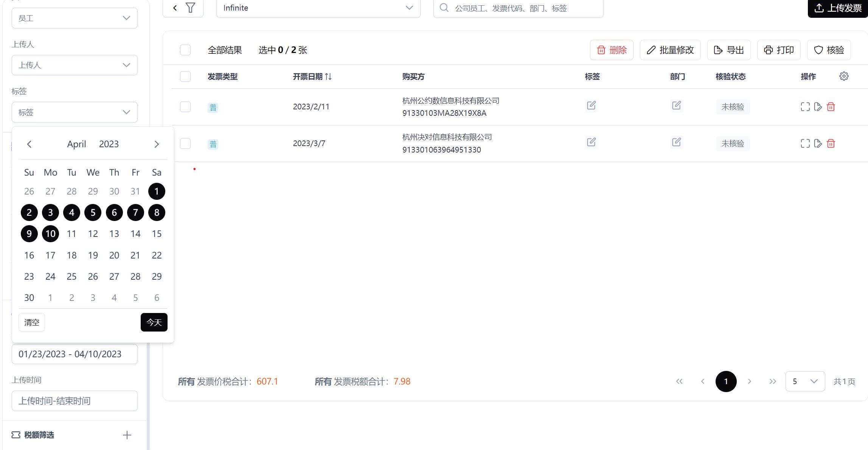Screen dimensions: 868x450
Task: Click the filter funnel icon
Action: click(x=191, y=8)
